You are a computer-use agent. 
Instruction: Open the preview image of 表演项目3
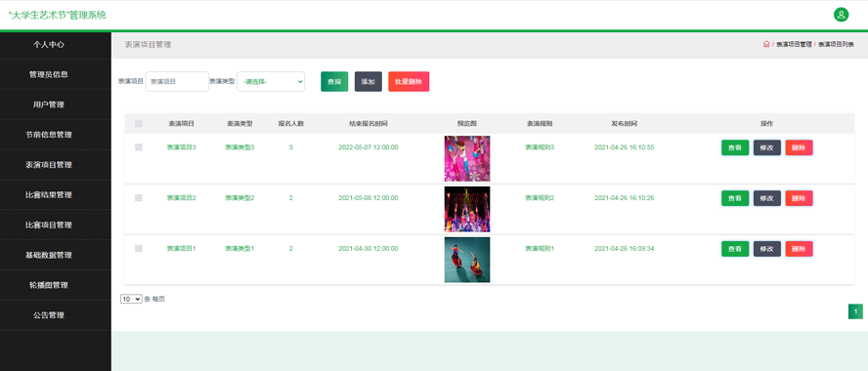466,159
